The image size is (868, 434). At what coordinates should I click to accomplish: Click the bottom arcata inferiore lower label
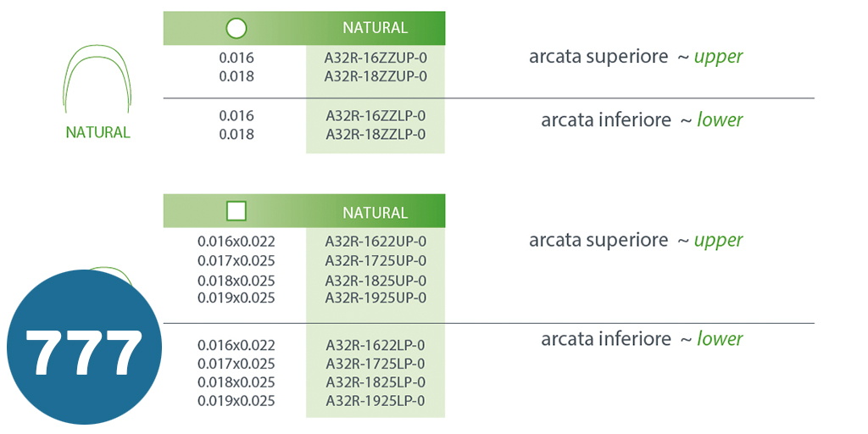[x=641, y=339]
